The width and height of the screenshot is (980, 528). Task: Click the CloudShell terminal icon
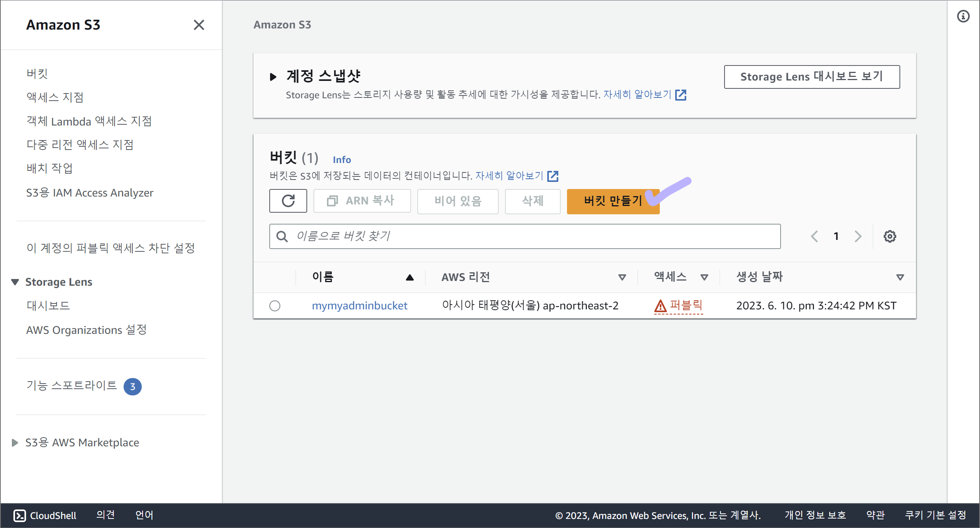(20, 515)
